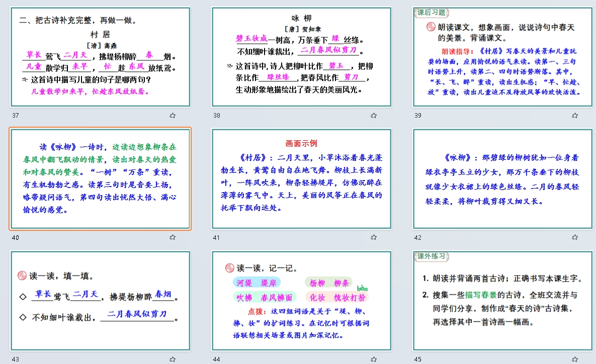
Task: Choose slide 42 describing 咏柳 imagery
Action: (502, 179)
